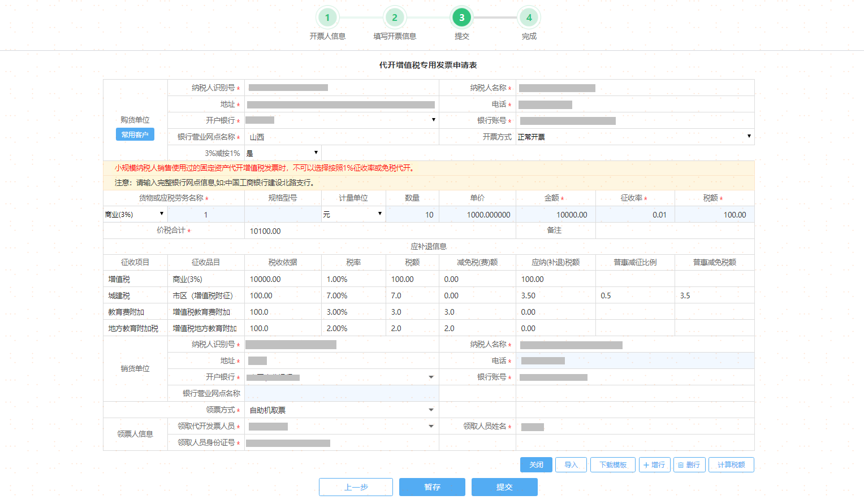Click the 银行营业网点名称 field showing 山西
The image size is (864, 504).
pyautogui.click(x=342, y=137)
